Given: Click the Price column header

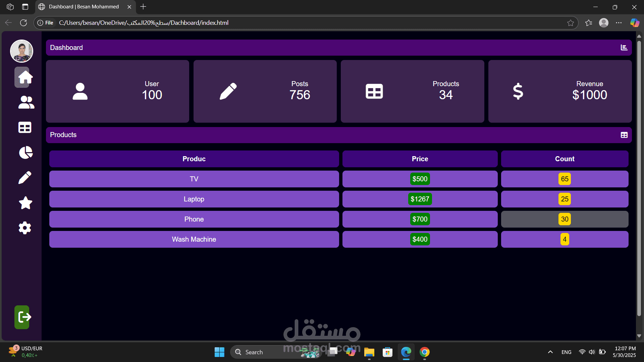Looking at the screenshot, I should click(x=420, y=159).
